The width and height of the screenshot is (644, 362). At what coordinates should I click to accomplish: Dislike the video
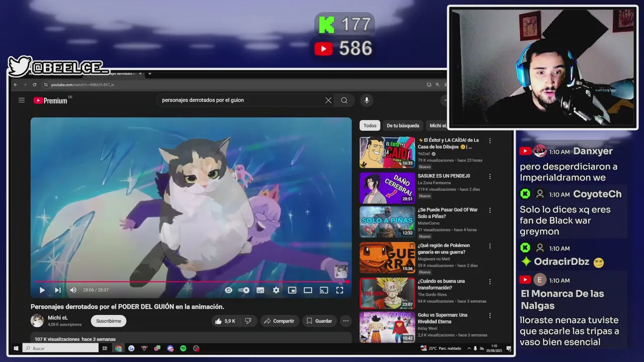pos(248,321)
